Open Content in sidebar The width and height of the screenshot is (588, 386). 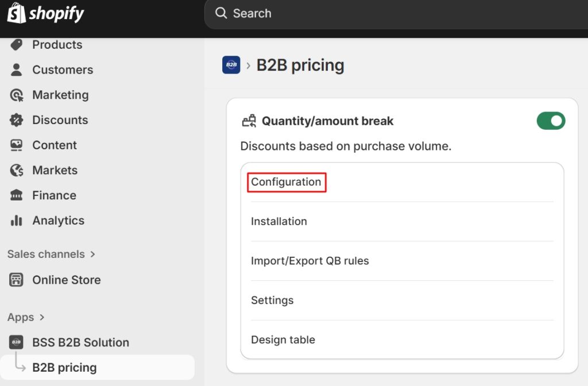tap(55, 145)
